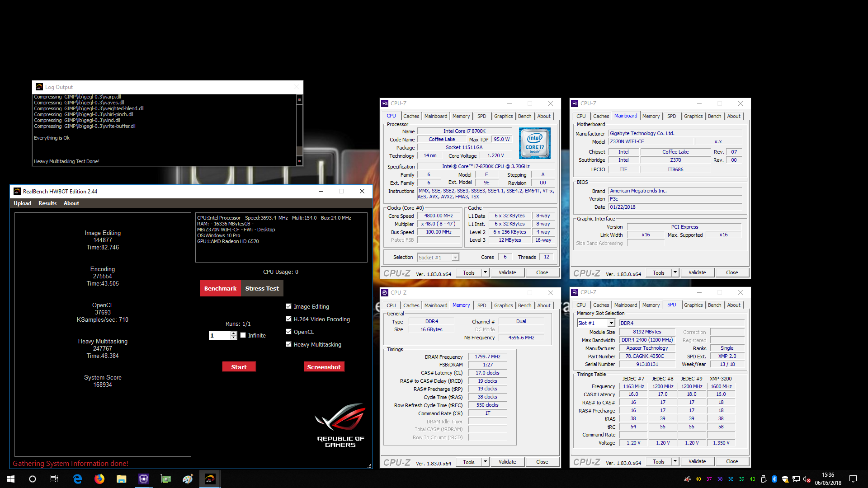Click the Start button in RealBench
The width and height of the screenshot is (868, 488).
point(239,367)
